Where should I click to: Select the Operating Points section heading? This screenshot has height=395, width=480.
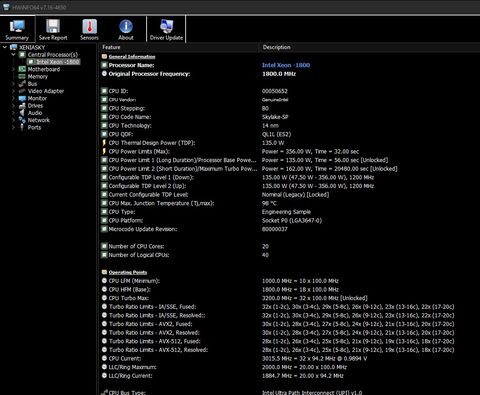click(128, 272)
